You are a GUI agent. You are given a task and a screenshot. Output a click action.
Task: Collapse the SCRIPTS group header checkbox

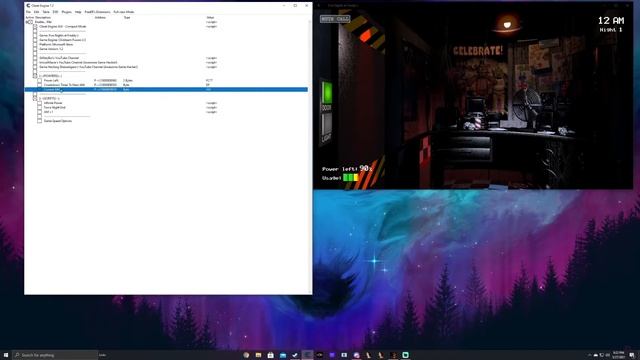click(35, 98)
